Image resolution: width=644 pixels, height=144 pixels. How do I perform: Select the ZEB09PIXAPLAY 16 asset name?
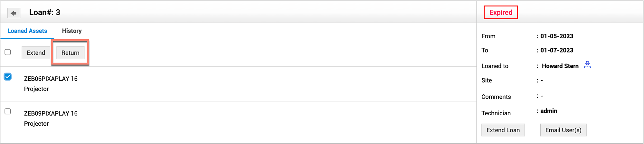pos(51,113)
